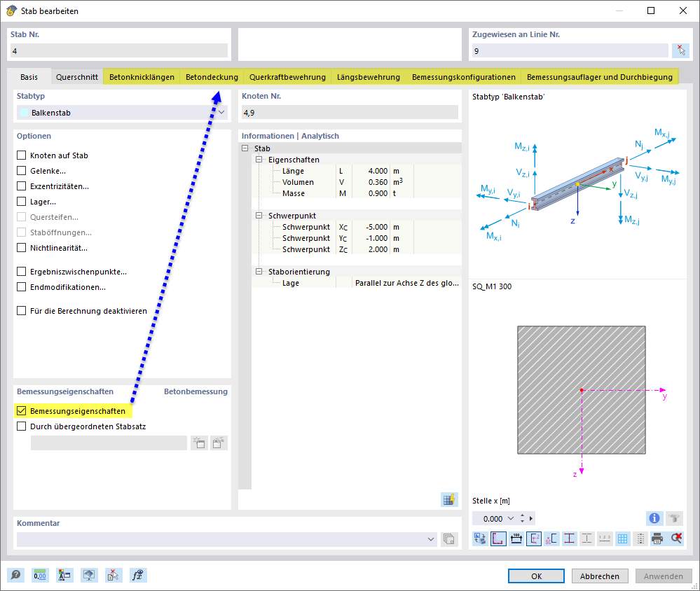Collapse the Staborientierung group
The image size is (700, 591).
click(259, 271)
